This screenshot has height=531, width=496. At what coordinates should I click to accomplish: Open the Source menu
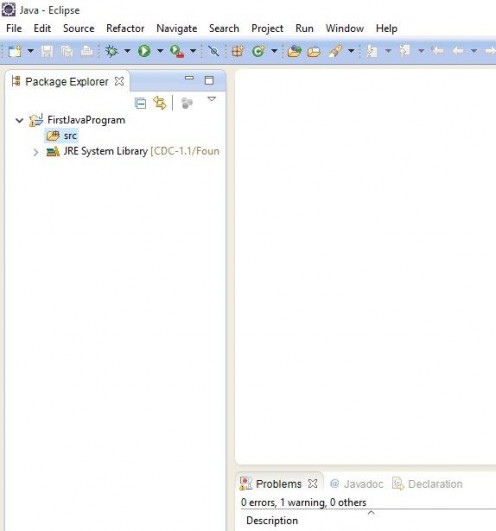tap(79, 28)
